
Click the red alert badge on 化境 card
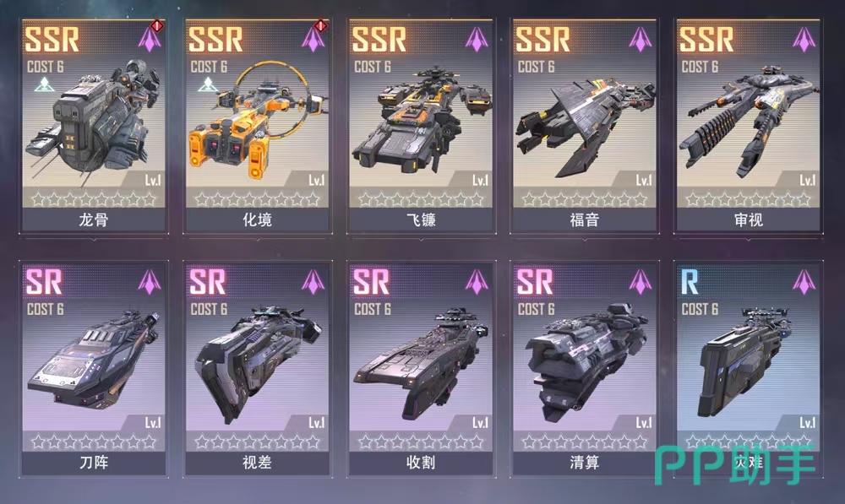pos(320,25)
